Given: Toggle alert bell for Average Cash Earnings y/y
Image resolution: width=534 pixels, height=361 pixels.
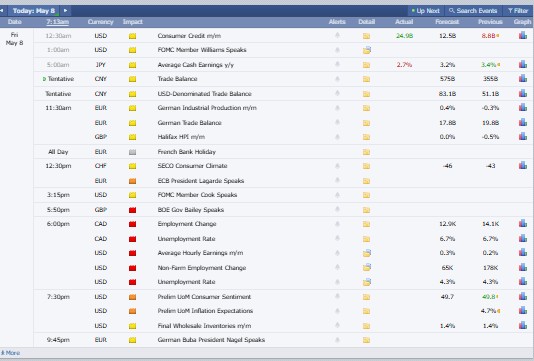Looking at the screenshot, I should click(337, 64).
